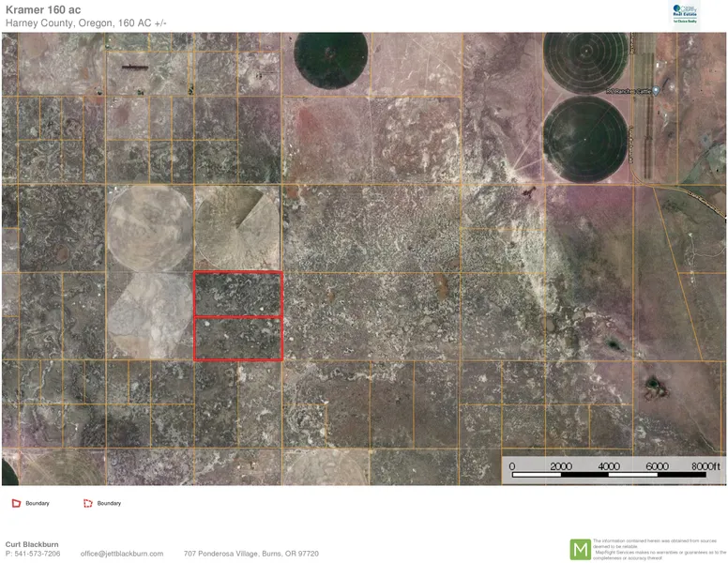Click the office@jettblackburn.com email address
728x563 pixels.
click(x=122, y=554)
